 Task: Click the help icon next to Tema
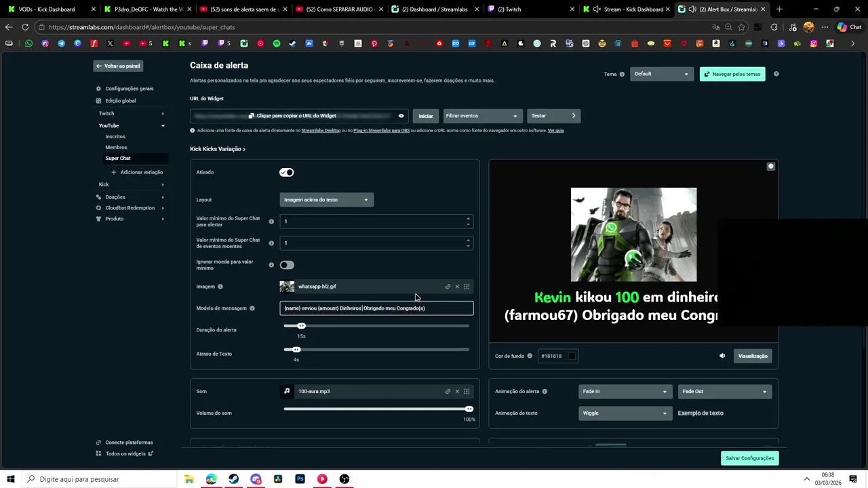622,74
